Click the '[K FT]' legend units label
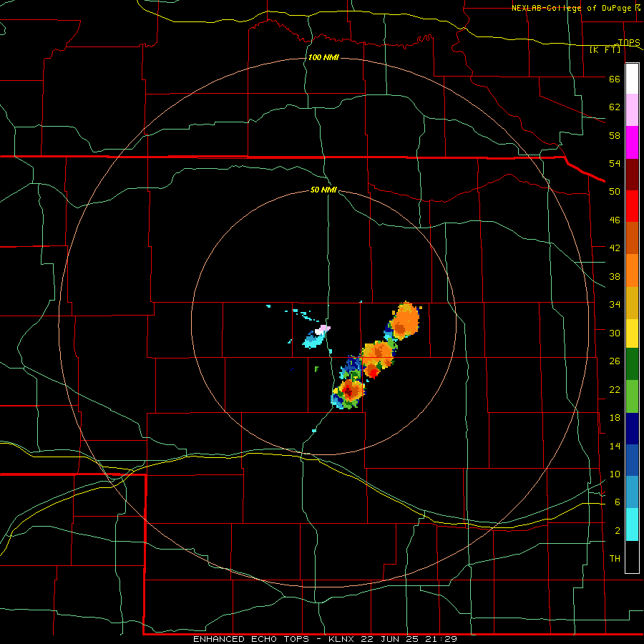Screen dimensions: 644x644 point(605,50)
